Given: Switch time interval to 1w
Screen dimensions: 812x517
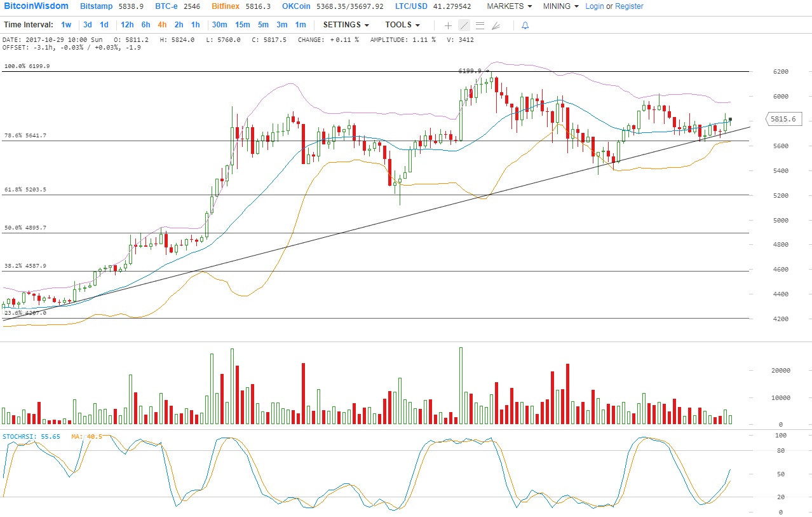Looking at the screenshot, I should click(66, 25).
